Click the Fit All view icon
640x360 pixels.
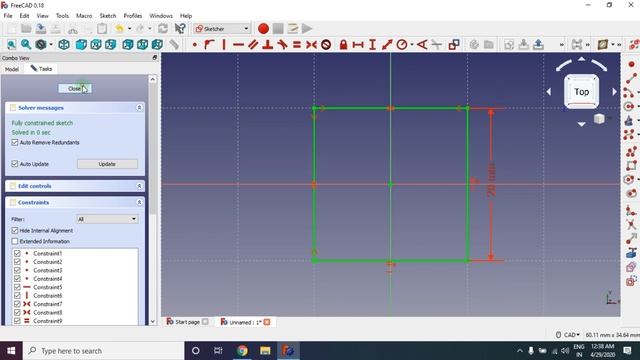[11, 44]
